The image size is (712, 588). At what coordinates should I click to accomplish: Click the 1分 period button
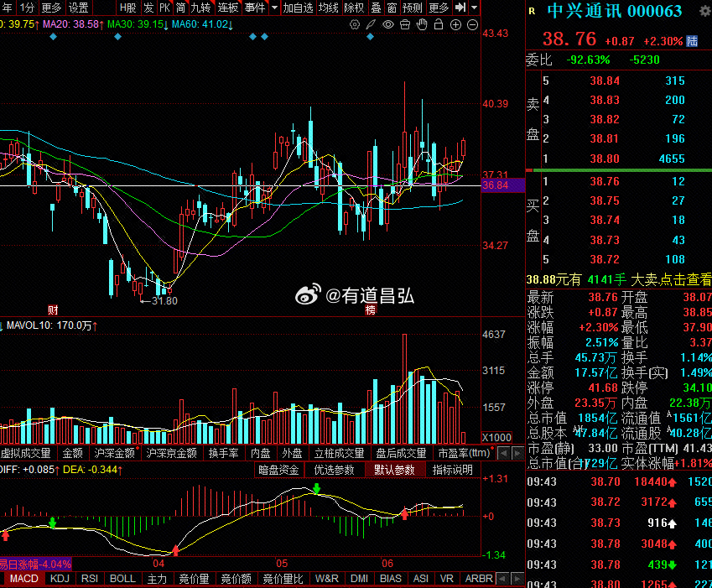tap(27, 8)
